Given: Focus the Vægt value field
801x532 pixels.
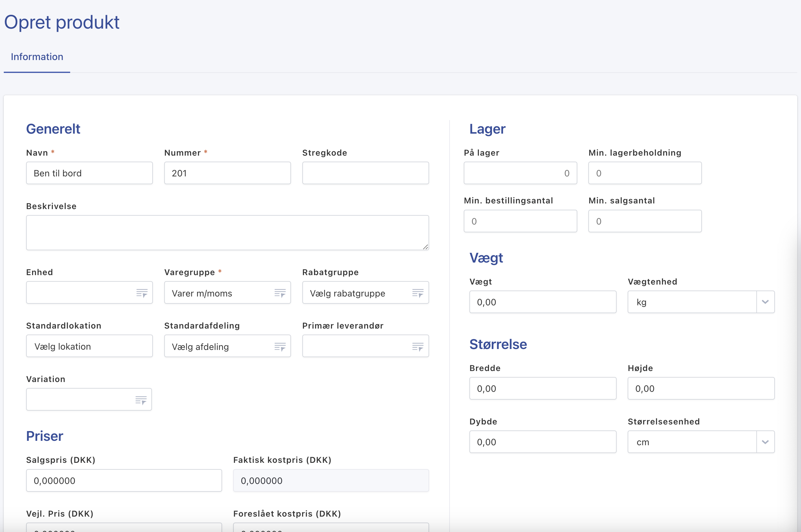Looking at the screenshot, I should click(x=542, y=302).
